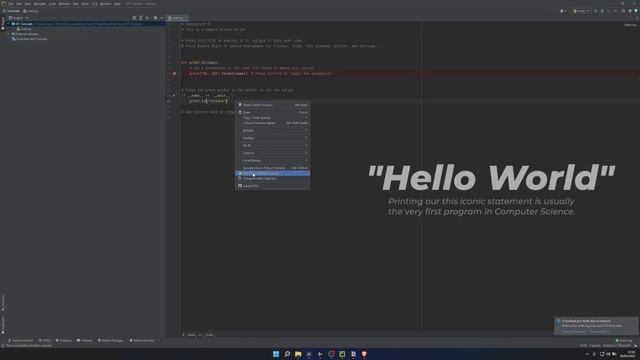Open File Explorer from the taskbar
Image resolution: width=640 pixels, height=360 pixels.
(298, 354)
